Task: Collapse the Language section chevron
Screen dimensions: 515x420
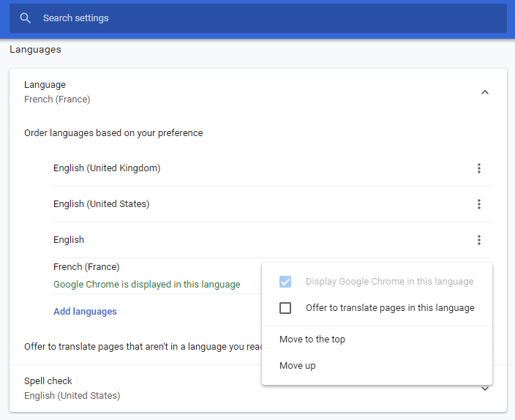Action: click(x=484, y=92)
